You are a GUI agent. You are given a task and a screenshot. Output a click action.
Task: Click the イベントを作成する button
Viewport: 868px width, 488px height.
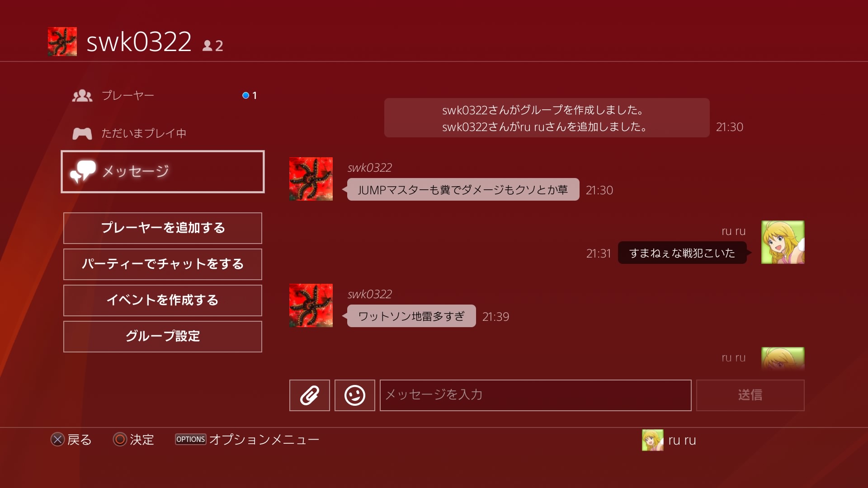point(163,300)
